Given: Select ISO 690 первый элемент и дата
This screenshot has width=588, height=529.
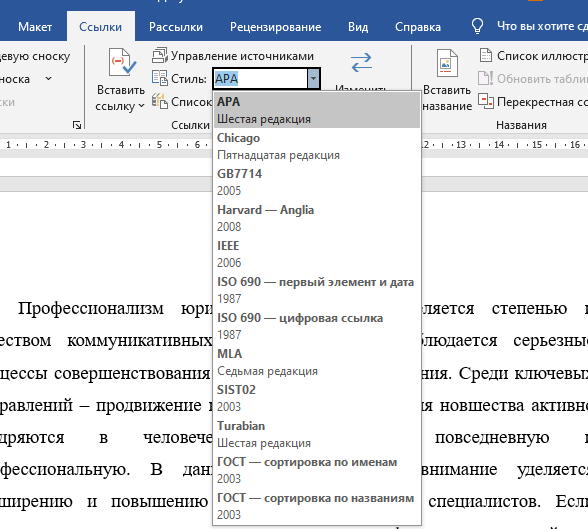Looking at the screenshot, I should [317, 290].
